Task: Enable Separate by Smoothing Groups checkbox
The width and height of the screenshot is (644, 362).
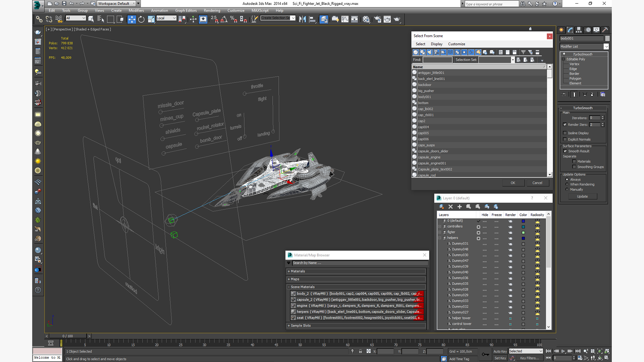Action: [574, 167]
